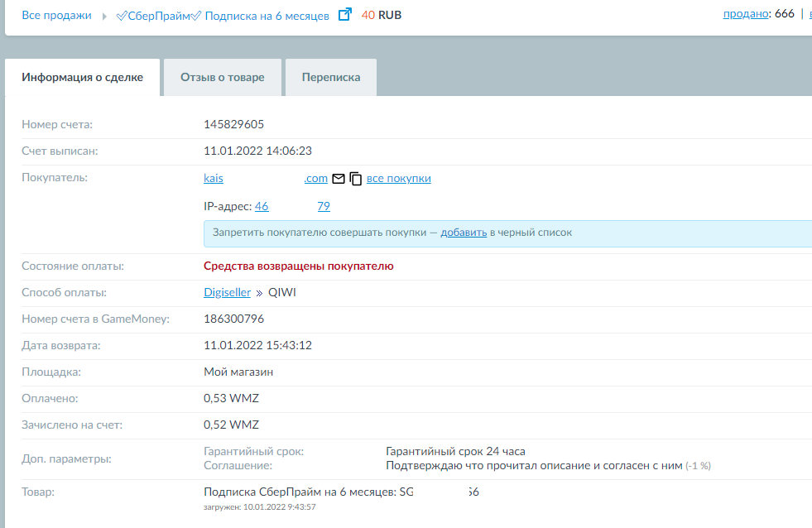Click buyer email link starting with kais
This screenshot has height=528, width=812.
pos(214,178)
